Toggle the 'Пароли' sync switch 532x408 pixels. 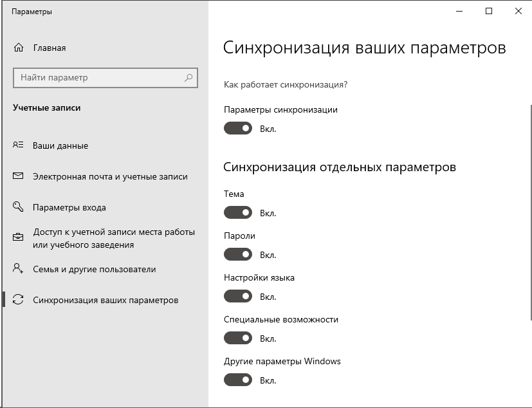[237, 255]
